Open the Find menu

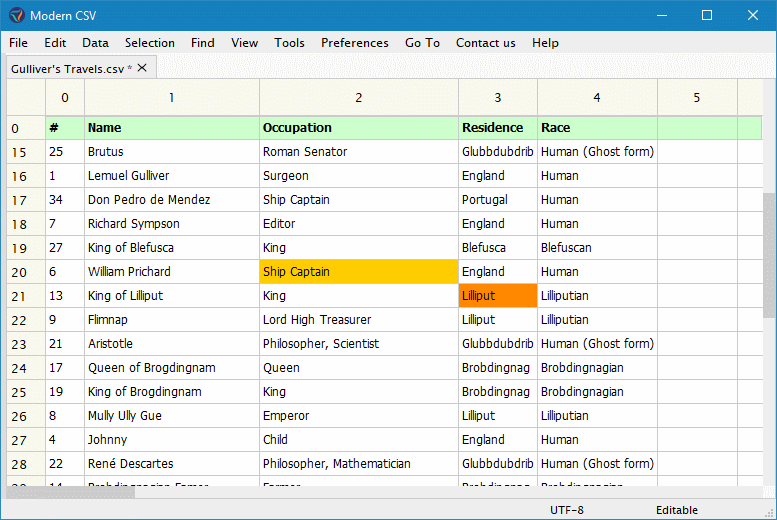(x=203, y=43)
